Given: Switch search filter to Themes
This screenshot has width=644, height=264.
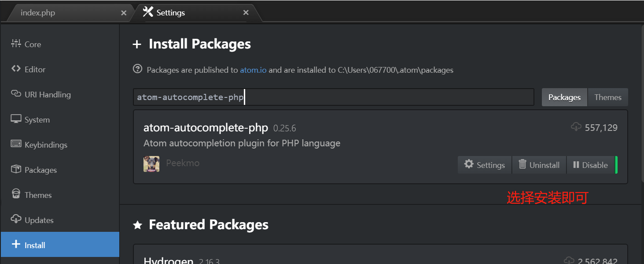Looking at the screenshot, I should tap(607, 97).
